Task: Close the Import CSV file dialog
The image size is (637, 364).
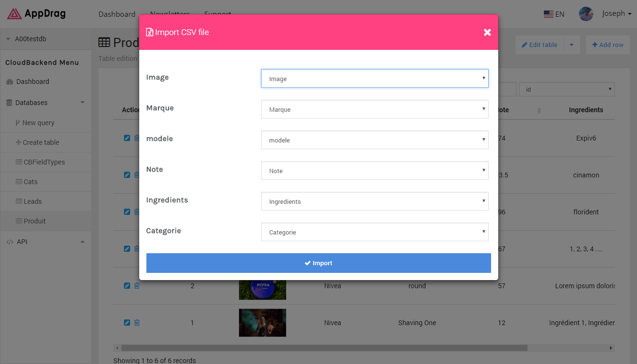Action: point(487,32)
